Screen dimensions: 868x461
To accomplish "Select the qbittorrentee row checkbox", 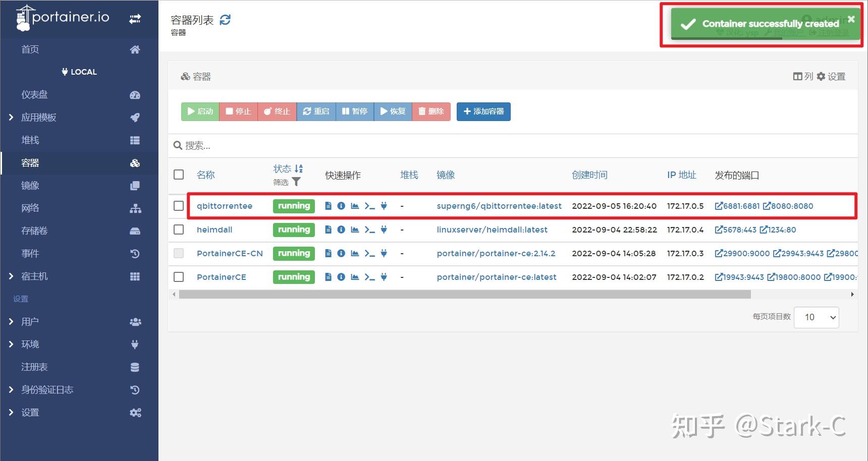I will (179, 206).
